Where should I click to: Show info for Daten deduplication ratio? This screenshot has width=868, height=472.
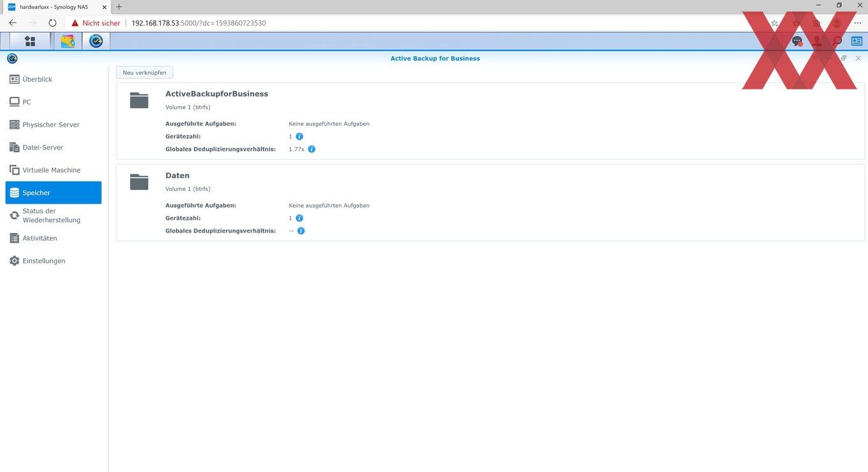(301, 231)
